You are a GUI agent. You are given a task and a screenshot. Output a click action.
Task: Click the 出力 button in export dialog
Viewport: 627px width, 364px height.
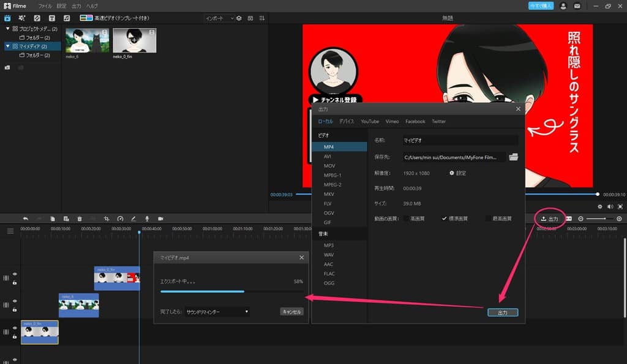click(503, 313)
